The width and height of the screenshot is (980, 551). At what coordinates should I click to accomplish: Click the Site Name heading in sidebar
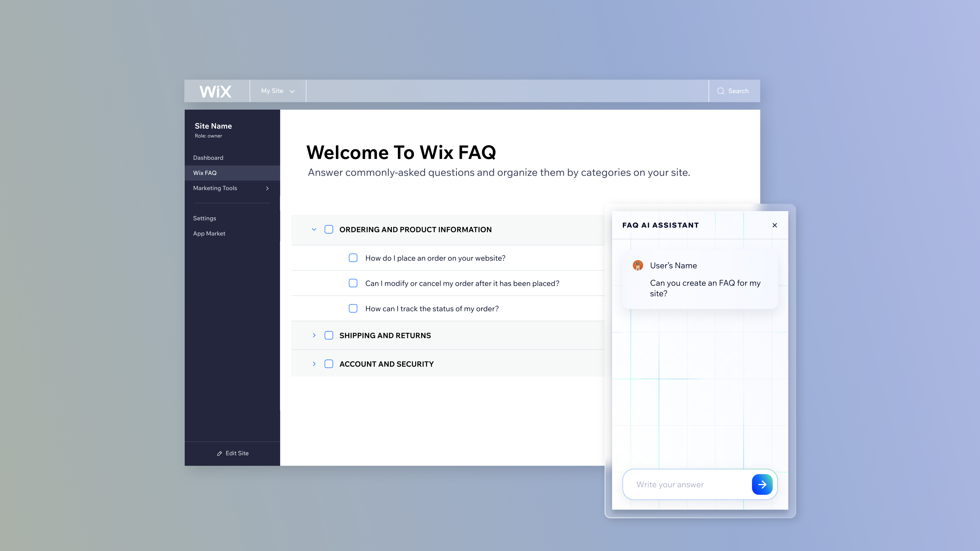[213, 126]
